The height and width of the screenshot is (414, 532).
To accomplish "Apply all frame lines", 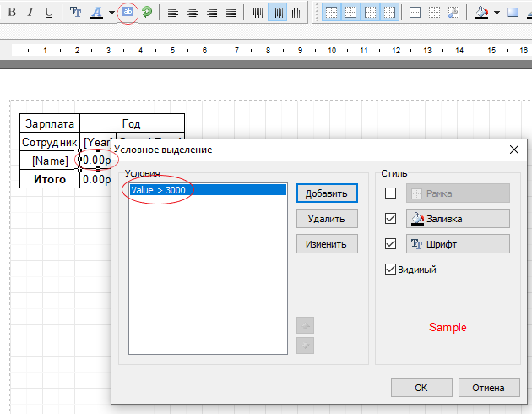I will tap(415, 12).
